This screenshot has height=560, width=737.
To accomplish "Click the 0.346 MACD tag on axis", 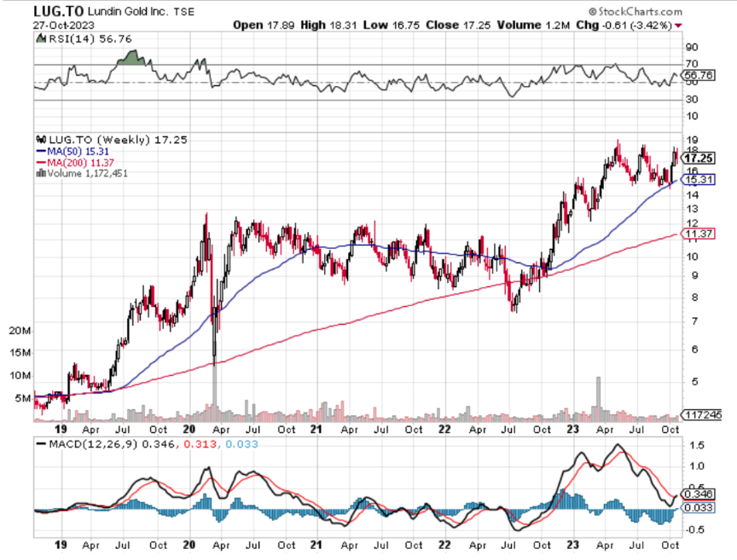I will (x=698, y=494).
